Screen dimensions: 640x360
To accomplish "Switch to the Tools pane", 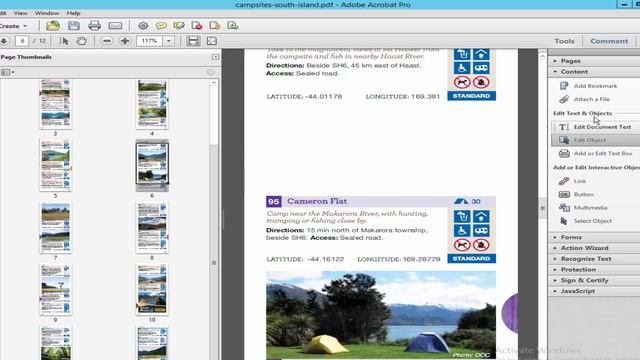I will pos(564,41).
